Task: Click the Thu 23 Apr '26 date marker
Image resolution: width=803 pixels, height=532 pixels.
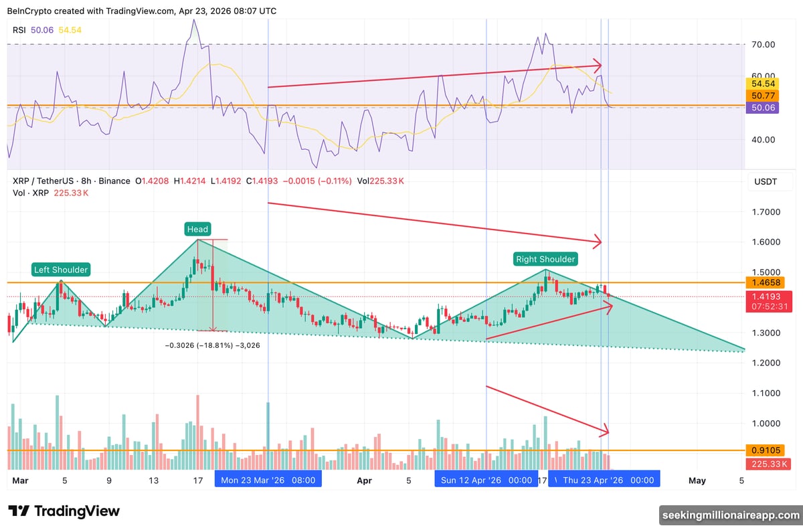Action: coord(604,478)
